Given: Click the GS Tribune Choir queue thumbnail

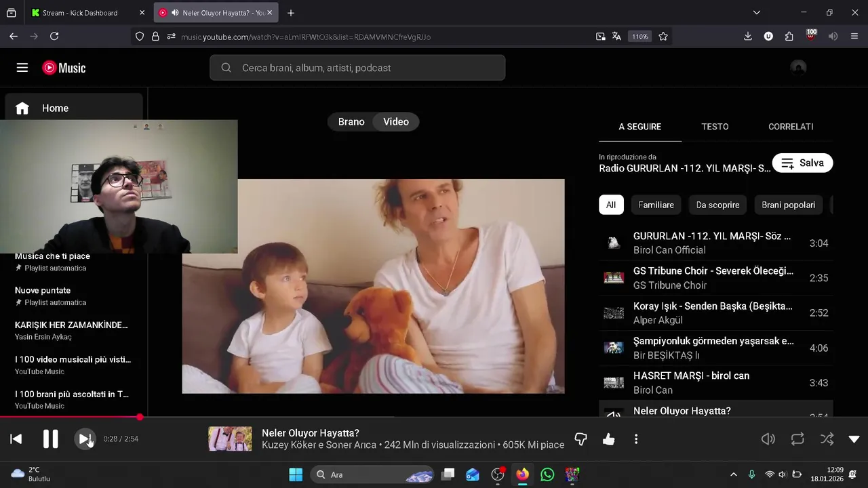Looking at the screenshot, I should [x=614, y=278].
